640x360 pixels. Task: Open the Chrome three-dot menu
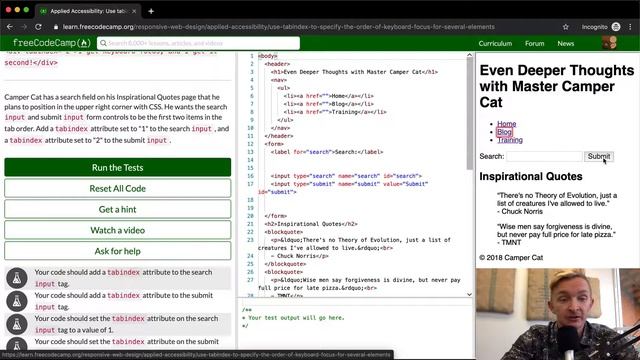tap(631, 27)
